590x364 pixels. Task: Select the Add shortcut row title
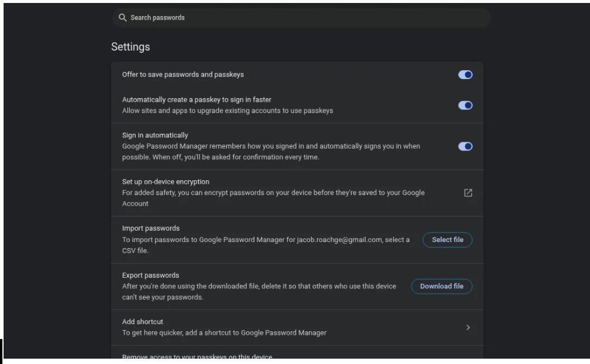click(x=142, y=322)
